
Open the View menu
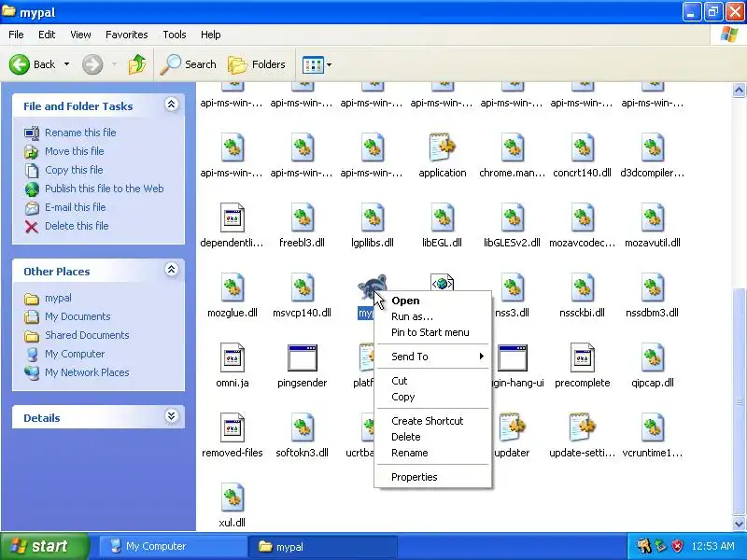point(80,35)
